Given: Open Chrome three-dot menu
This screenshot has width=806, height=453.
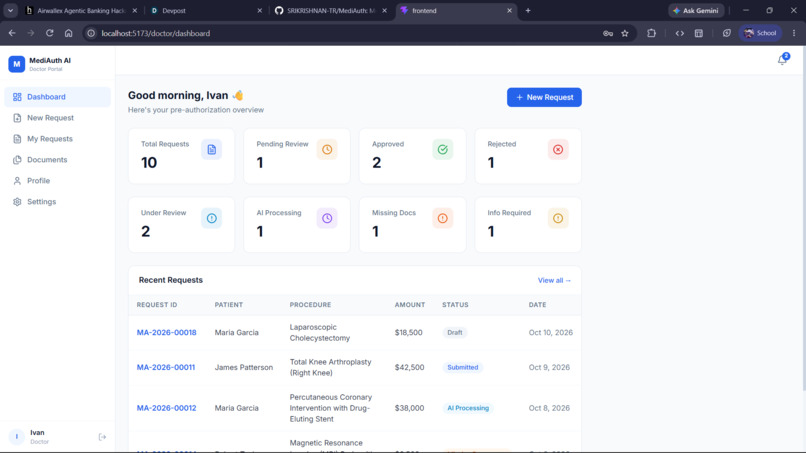Looking at the screenshot, I should pyautogui.click(x=794, y=33).
